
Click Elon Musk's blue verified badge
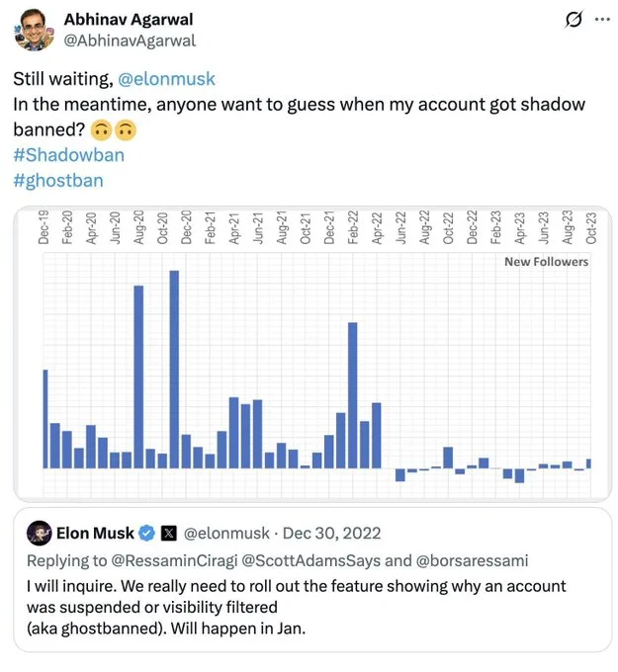147,533
